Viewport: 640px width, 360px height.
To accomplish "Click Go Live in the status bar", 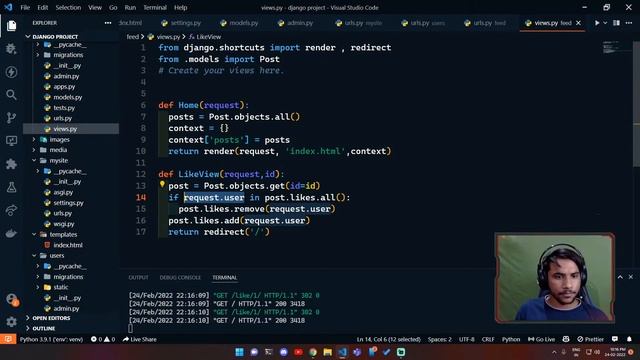I will [x=541, y=339].
